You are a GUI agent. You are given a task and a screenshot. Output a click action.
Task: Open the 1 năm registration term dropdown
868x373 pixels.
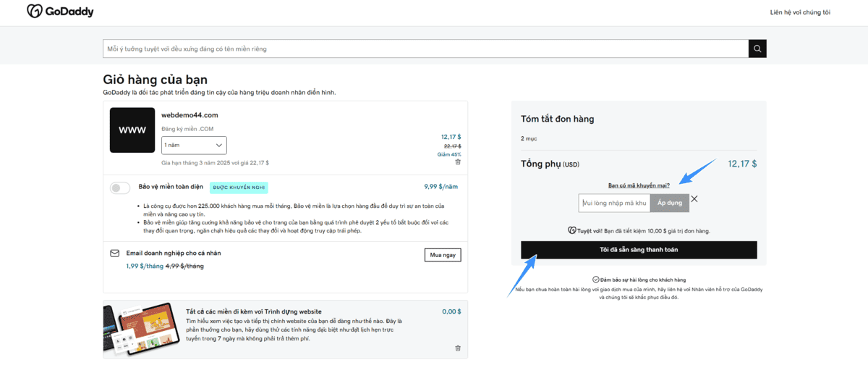194,145
